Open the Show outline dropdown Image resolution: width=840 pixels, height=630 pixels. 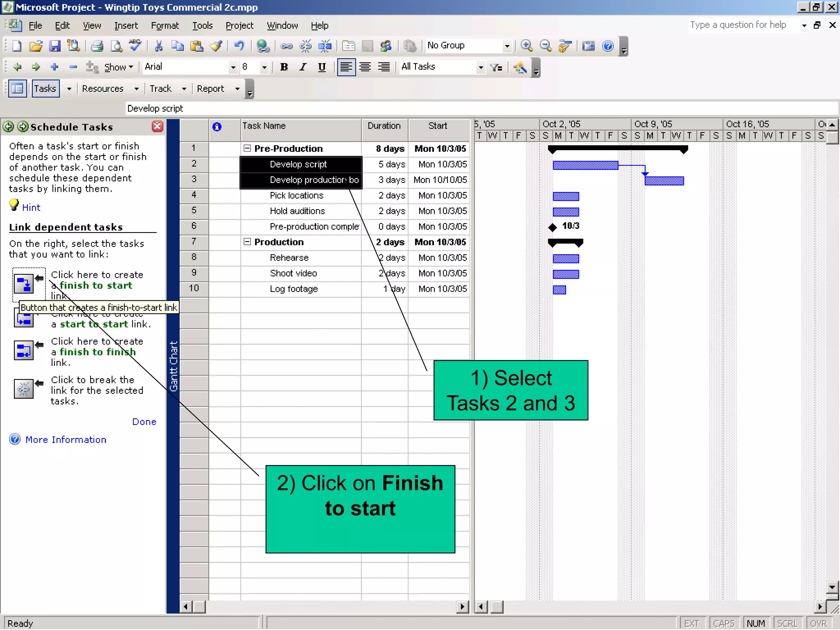[x=119, y=67]
